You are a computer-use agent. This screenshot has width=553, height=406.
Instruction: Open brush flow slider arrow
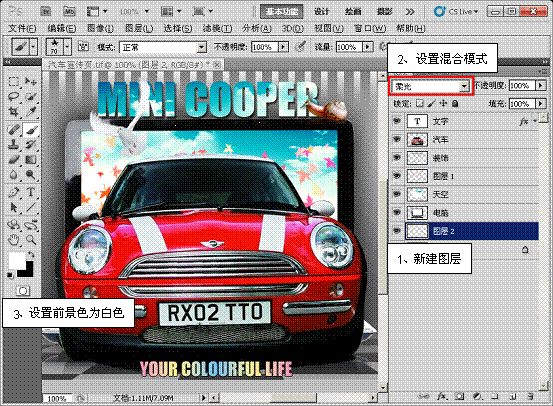tap(367, 47)
